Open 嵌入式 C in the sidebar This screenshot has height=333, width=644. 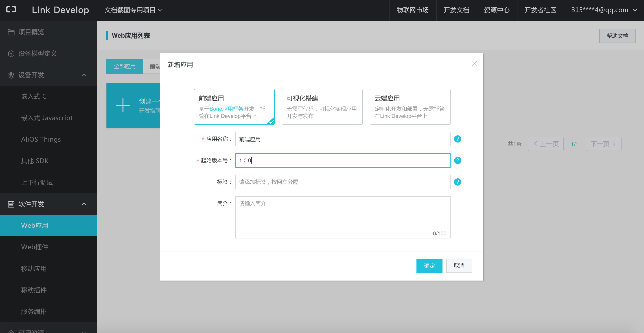click(x=48, y=96)
